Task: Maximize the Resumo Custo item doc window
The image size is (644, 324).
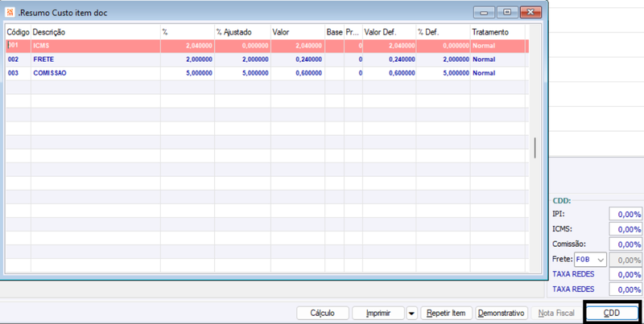Action: tap(507, 12)
